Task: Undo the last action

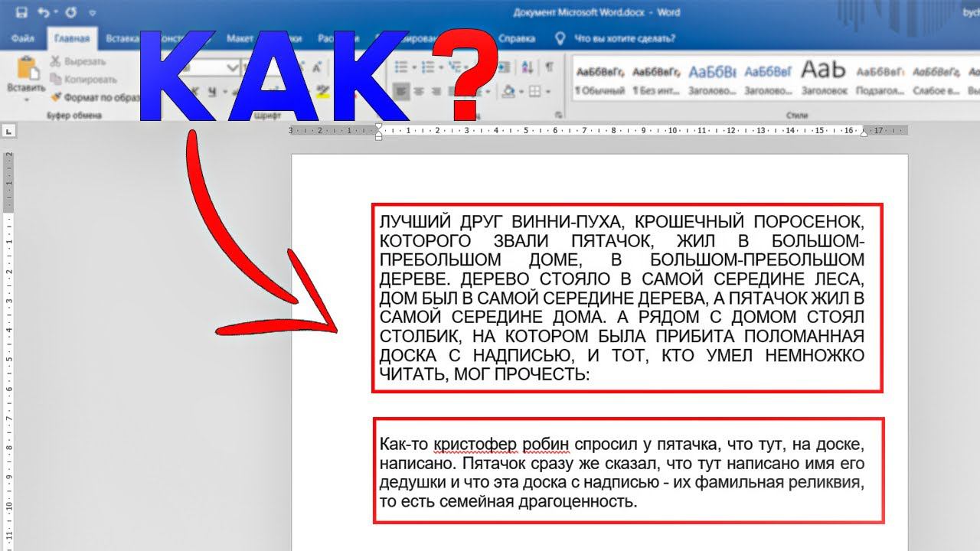Action: tap(44, 13)
